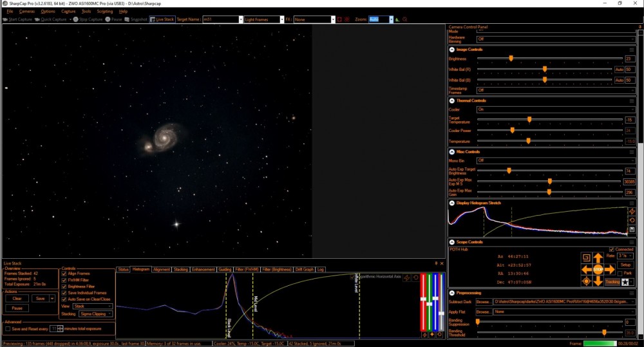Viewport: 644px width, 347px height.
Task: Close the Live Stack panel
Action: click(442, 263)
